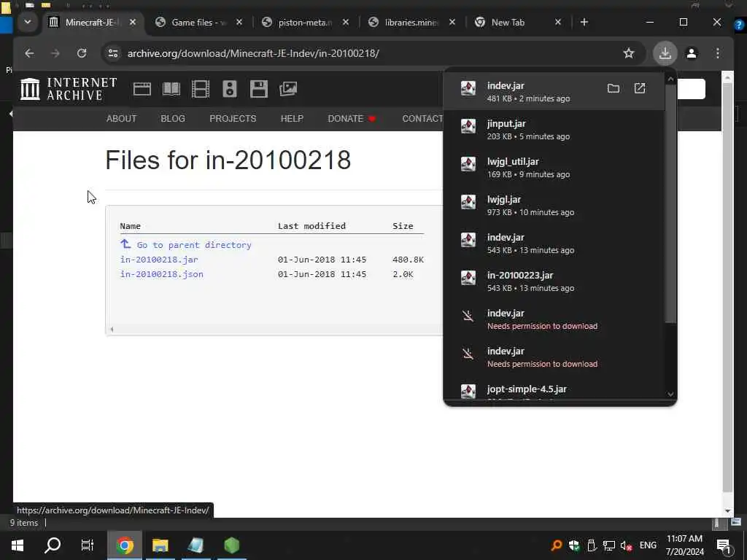Open BLOG menu link
This screenshot has height=560, width=747.
(173, 119)
